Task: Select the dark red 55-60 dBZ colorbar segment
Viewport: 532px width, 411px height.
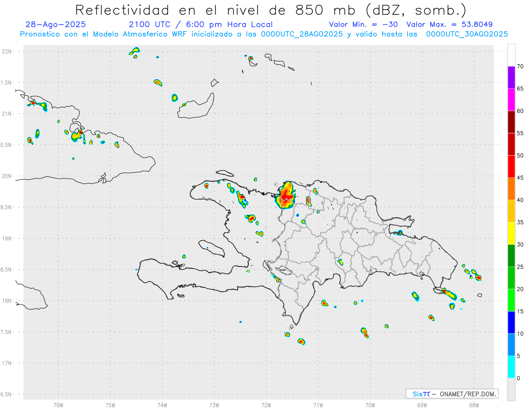Action: (511, 122)
